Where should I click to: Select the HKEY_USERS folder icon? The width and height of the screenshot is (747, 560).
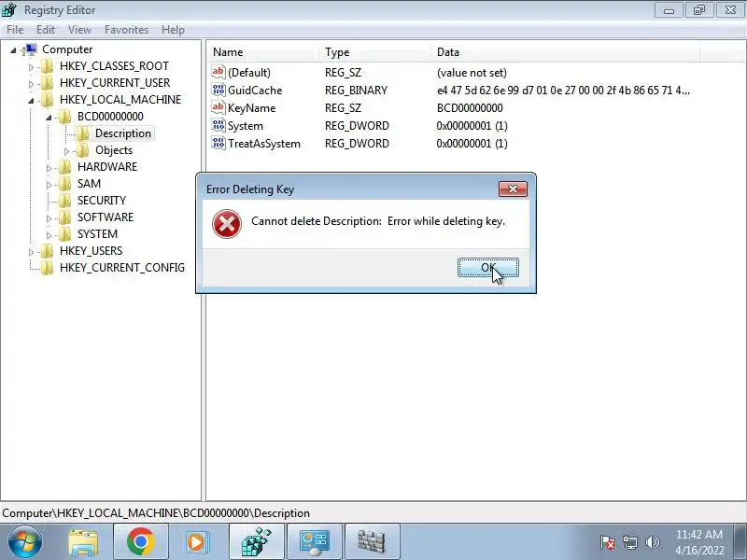tap(47, 250)
